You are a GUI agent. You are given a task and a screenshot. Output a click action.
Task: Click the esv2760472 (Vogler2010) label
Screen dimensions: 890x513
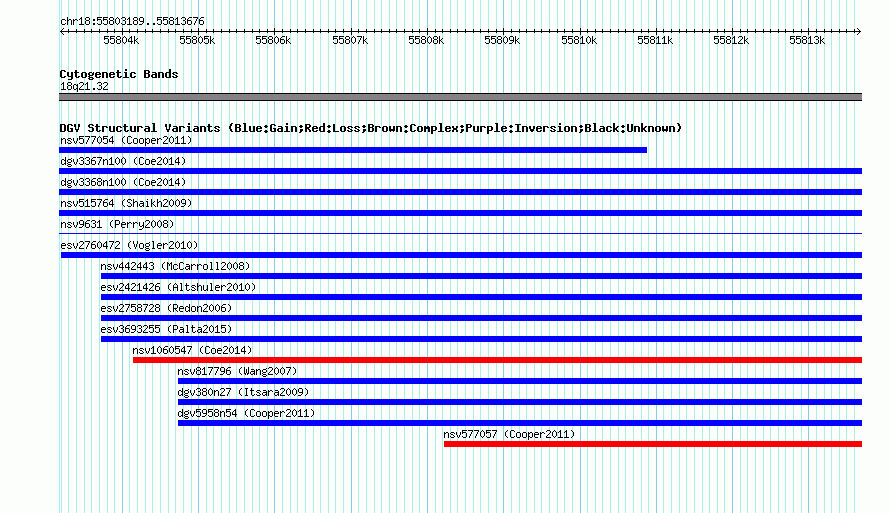pyautogui.click(x=129, y=245)
